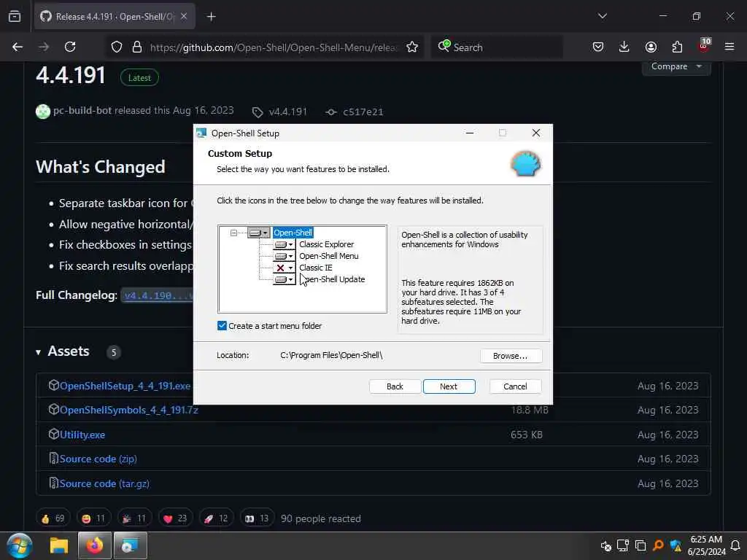Open the taskbar notifications bell
Screen dimensions: 747x560
[735, 545]
